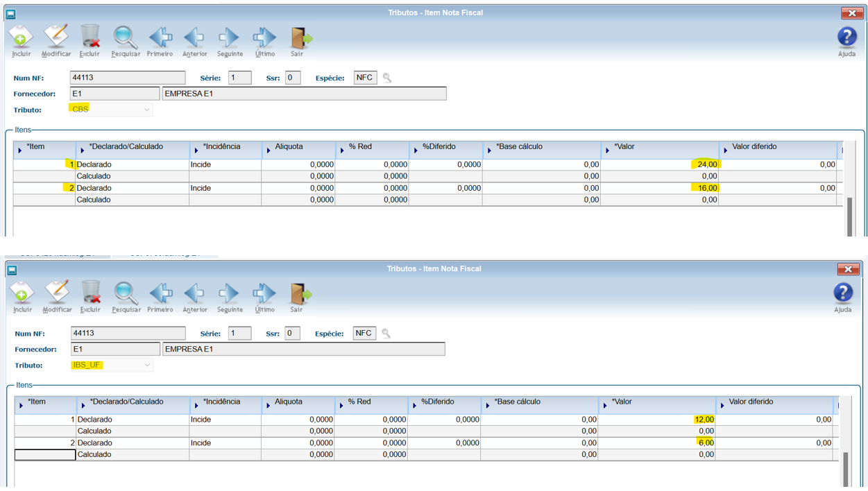Viewport: 868px width, 491px height.
Task: Click Fornecedor code E1 field in CBS window
Action: pyautogui.click(x=114, y=94)
